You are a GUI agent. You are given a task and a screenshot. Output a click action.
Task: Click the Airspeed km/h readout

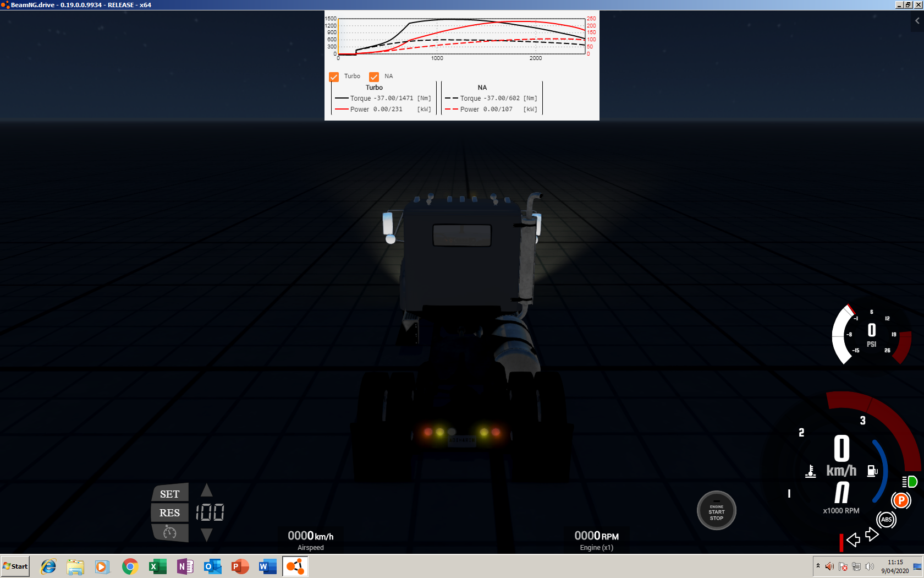pos(311,540)
